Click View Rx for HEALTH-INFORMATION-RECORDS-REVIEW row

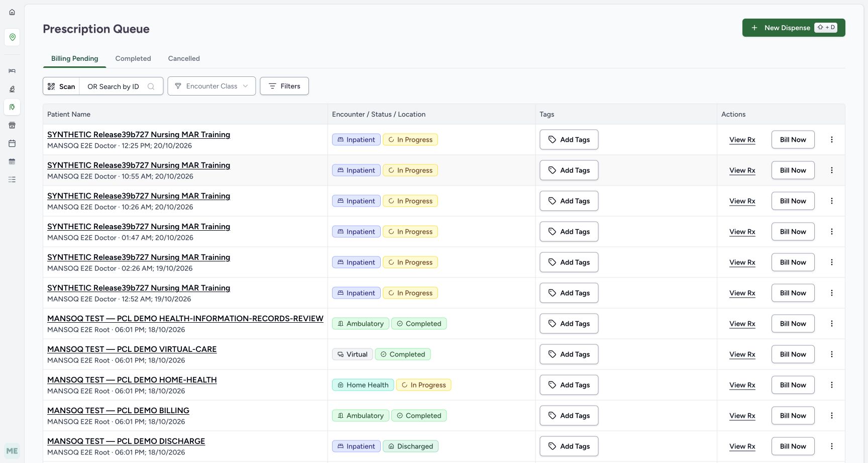[742, 324]
